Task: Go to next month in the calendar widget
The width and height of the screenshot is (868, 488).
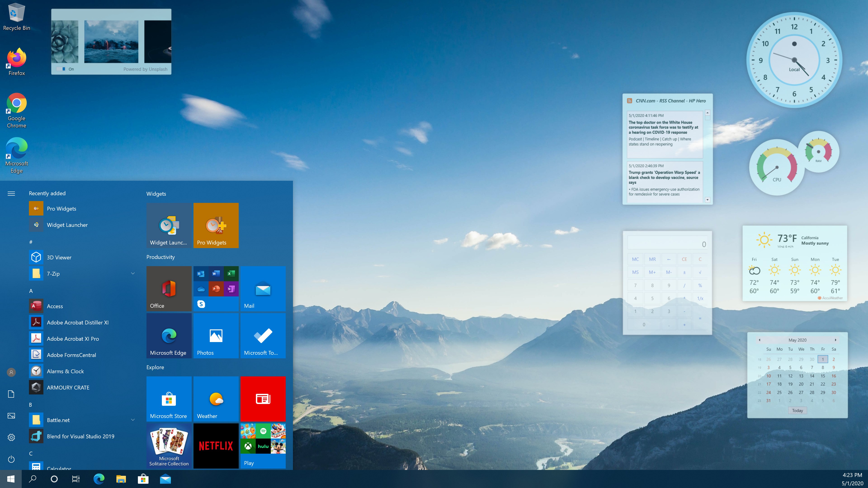Action: point(836,340)
